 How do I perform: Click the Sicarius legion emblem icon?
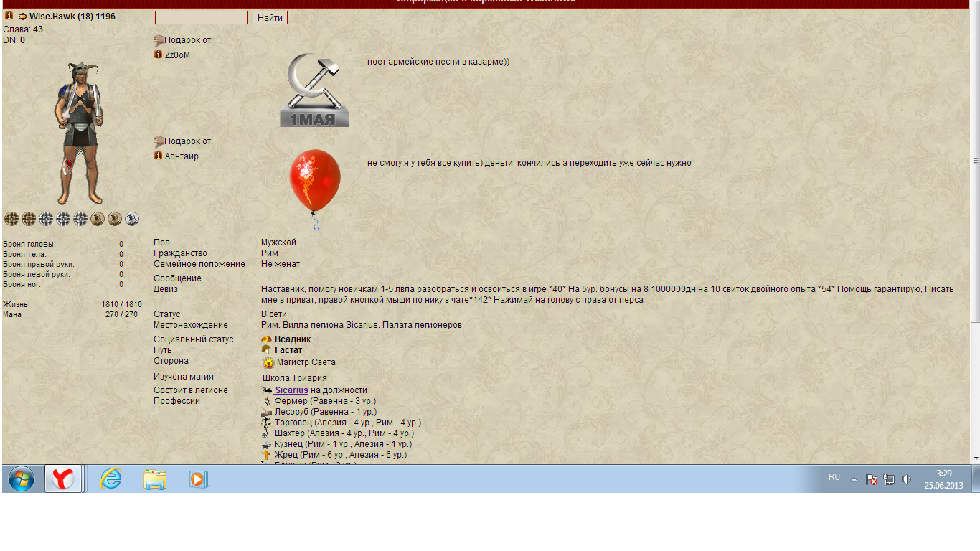coord(268,390)
